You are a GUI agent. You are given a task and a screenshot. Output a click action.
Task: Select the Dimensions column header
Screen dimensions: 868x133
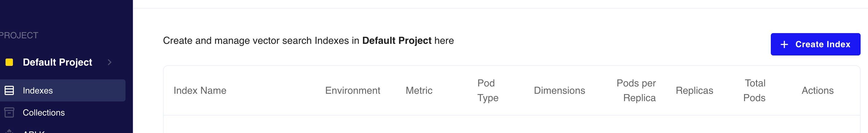click(559, 90)
